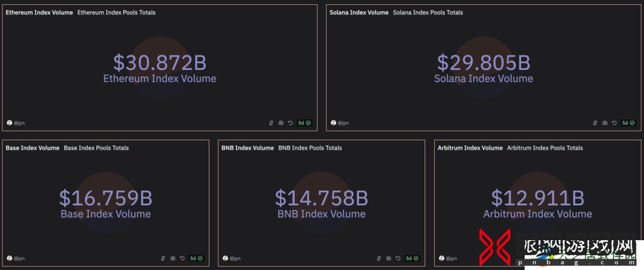Refresh the Solana Index Volume panel

point(614,123)
